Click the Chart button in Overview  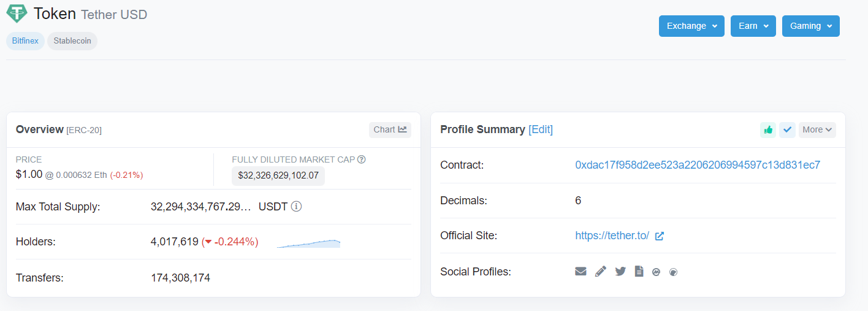coord(390,129)
